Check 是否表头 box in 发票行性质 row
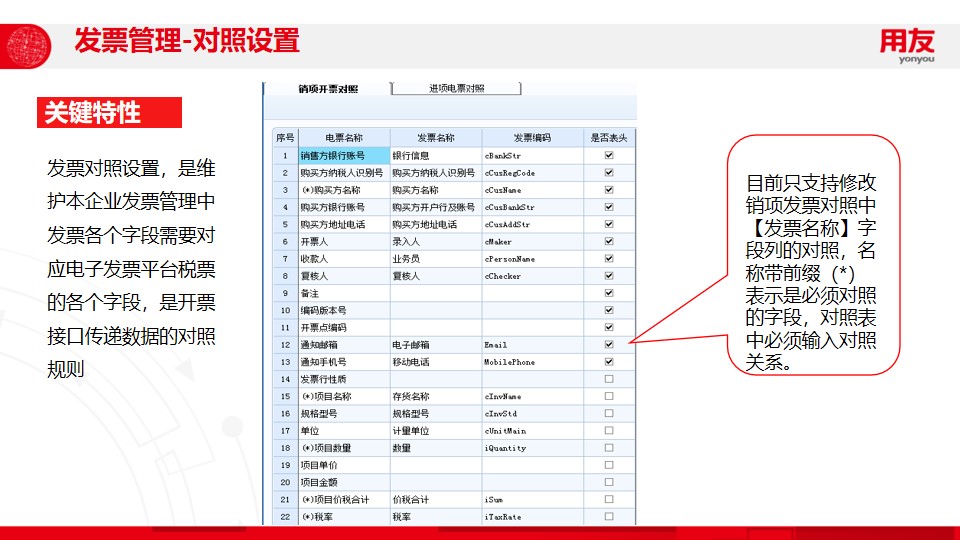Viewport: 960px width, 540px height. (609, 379)
